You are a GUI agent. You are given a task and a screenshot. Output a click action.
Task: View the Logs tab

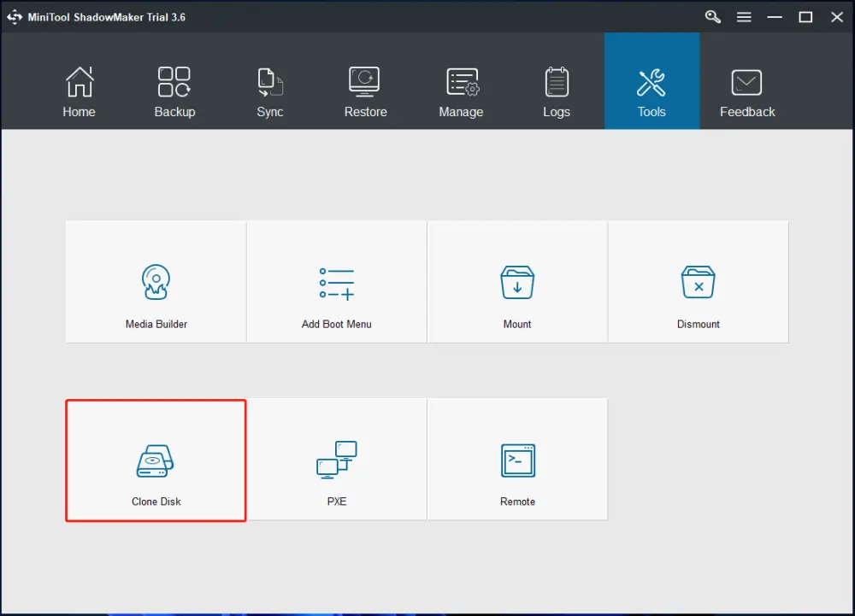[x=557, y=80]
